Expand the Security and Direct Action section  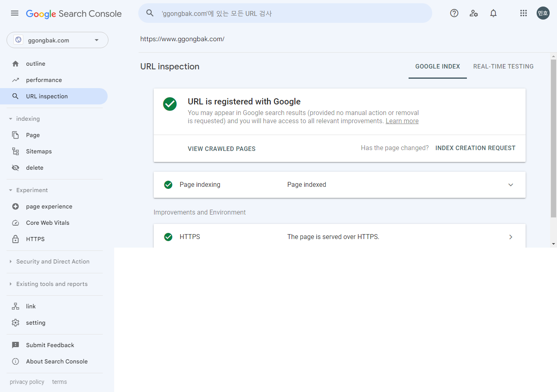(x=53, y=261)
